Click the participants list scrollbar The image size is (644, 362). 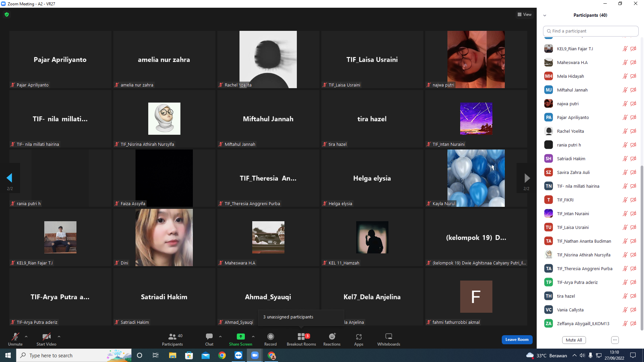642,248
